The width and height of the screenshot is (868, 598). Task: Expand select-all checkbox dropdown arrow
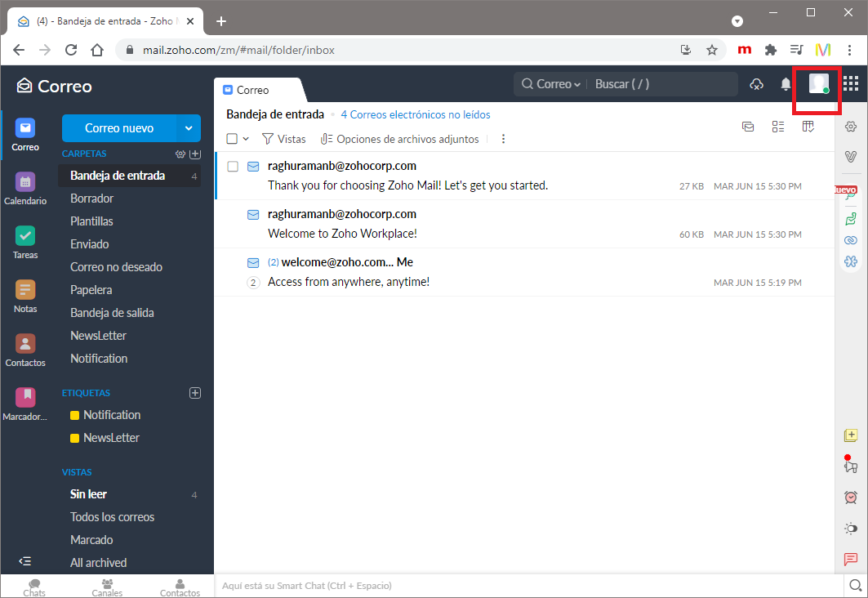(x=246, y=138)
